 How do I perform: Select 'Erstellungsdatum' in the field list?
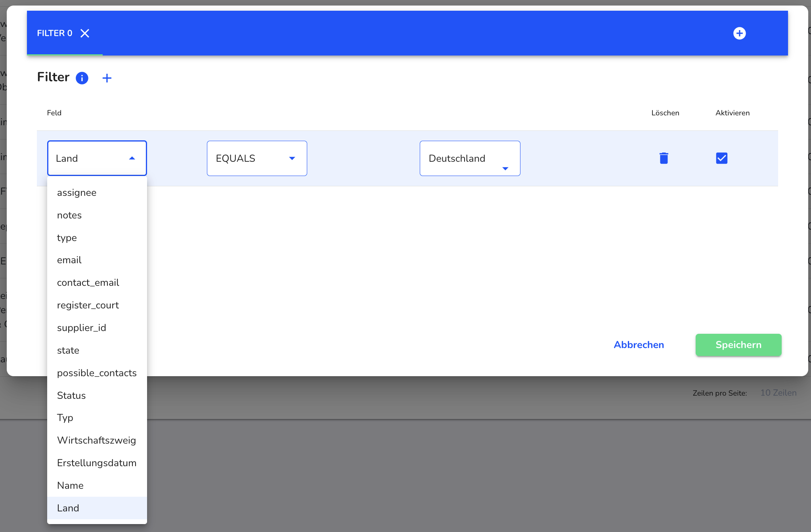[x=97, y=463]
